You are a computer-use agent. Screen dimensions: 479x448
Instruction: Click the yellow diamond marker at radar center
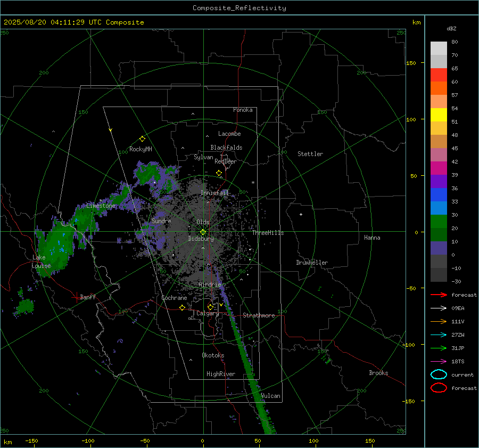pyautogui.click(x=203, y=232)
